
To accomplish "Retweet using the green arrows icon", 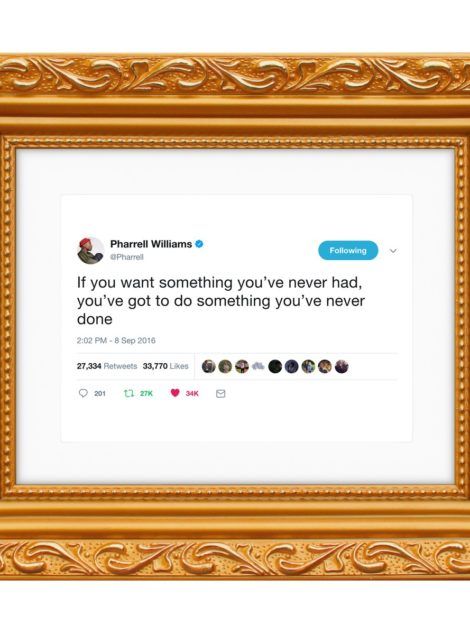I will coord(129,393).
